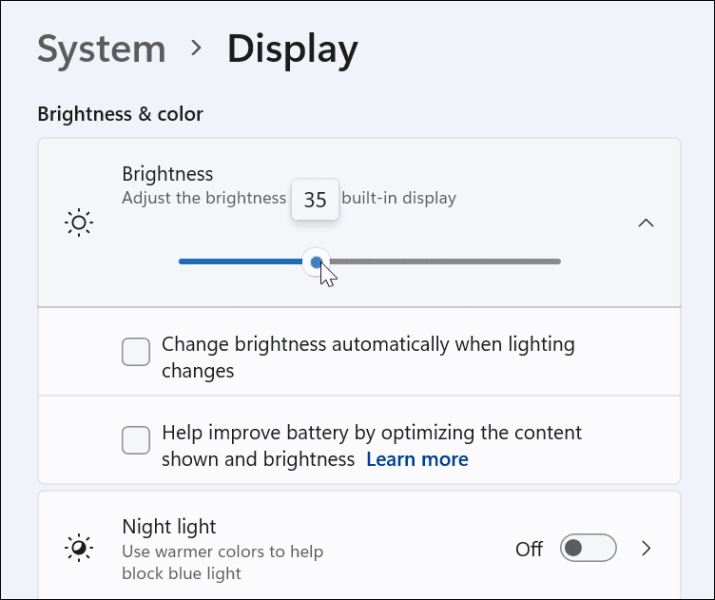Open Night light settings arrow
The image size is (715, 600).
646,548
